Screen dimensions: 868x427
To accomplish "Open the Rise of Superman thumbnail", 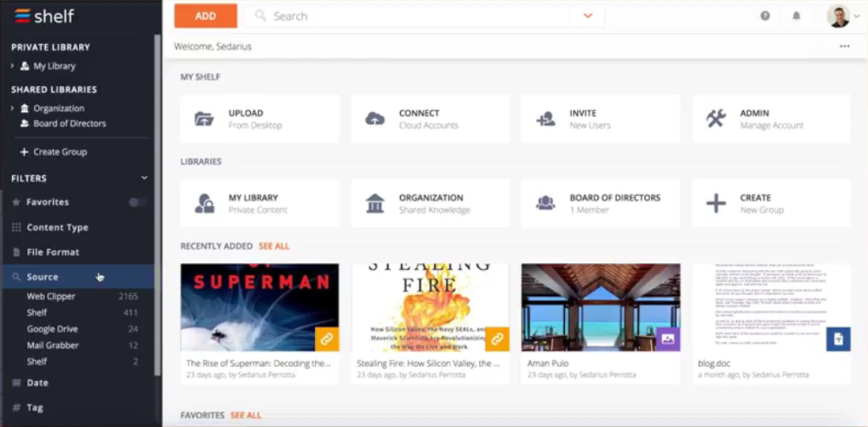I will 260,307.
